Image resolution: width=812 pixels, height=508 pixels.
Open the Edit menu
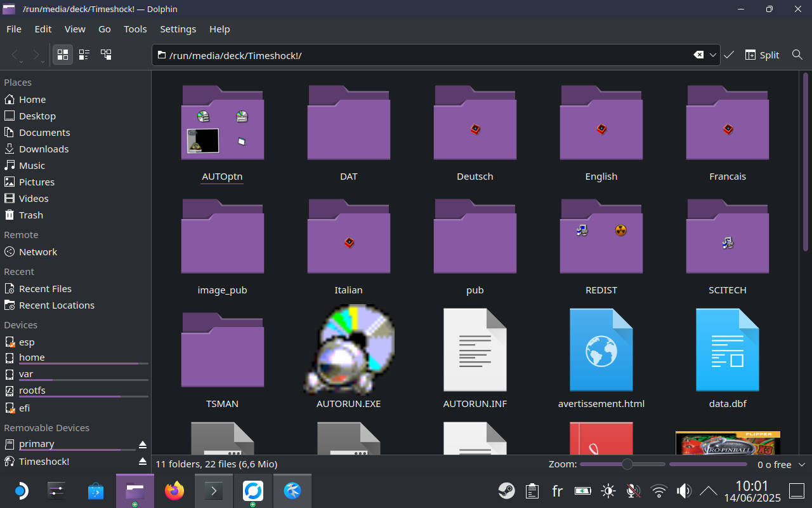click(x=43, y=29)
